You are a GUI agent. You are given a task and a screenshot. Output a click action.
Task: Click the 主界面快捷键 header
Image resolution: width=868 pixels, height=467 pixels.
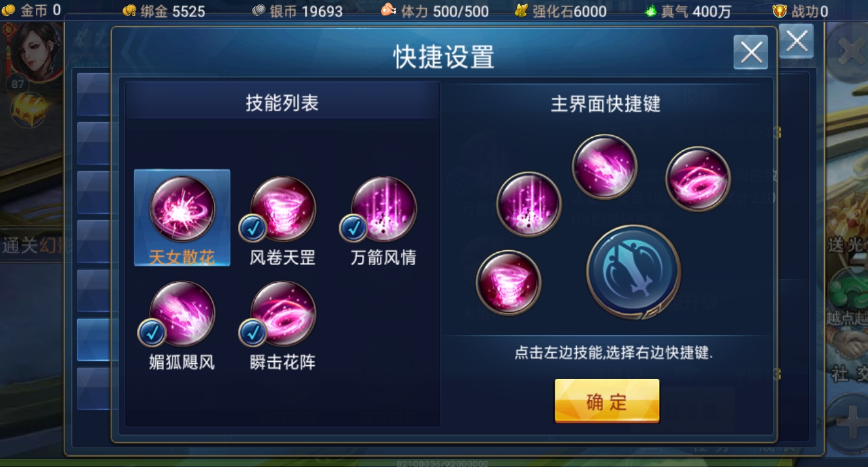(x=606, y=104)
